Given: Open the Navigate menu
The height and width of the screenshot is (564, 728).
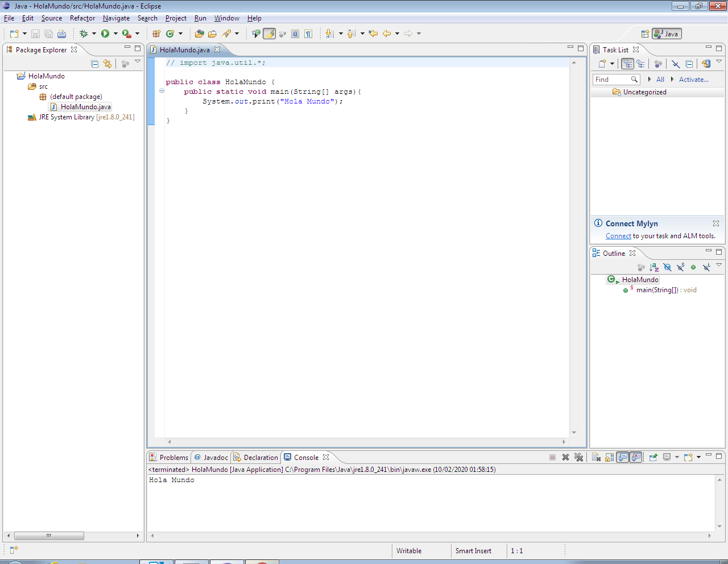Looking at the screenshot, I should [x=116, y=18].
